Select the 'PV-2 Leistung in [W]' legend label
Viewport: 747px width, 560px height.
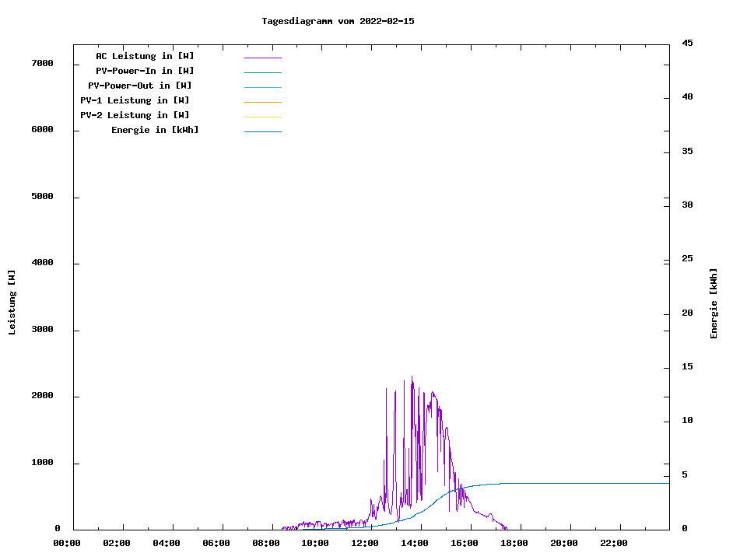pos(135,115)
